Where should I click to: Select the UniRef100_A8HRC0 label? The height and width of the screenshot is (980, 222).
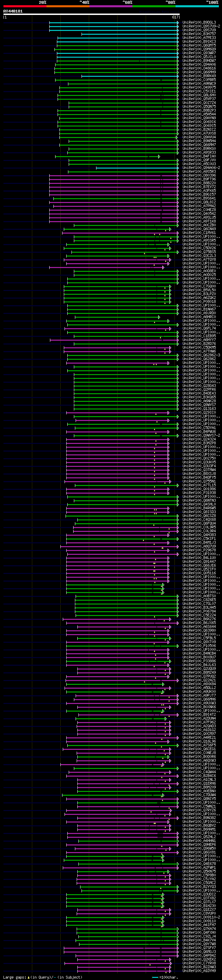pos(199,317)
